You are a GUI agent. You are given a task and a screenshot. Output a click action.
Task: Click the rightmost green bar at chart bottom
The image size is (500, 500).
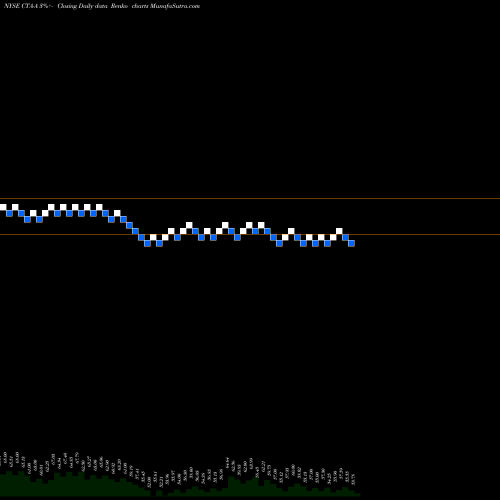(356, 494)
